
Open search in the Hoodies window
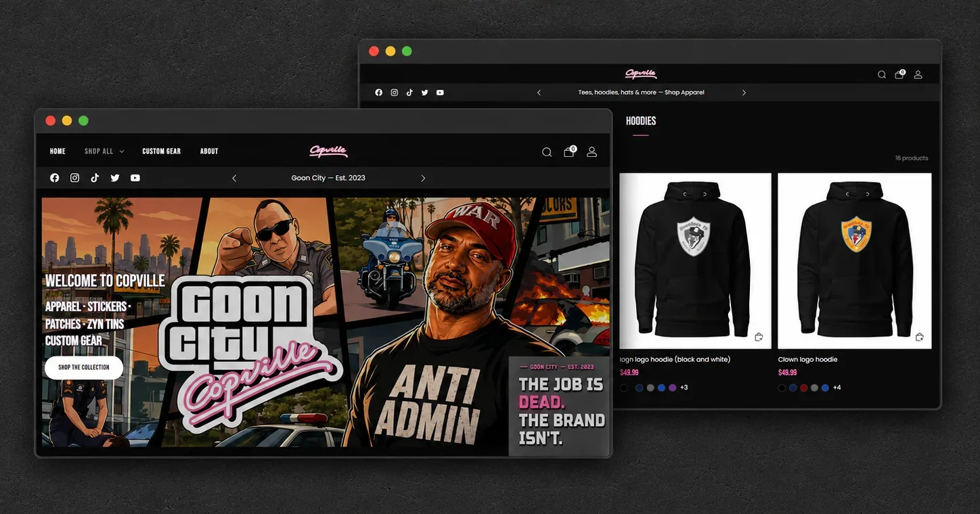(x=882, y=74)
